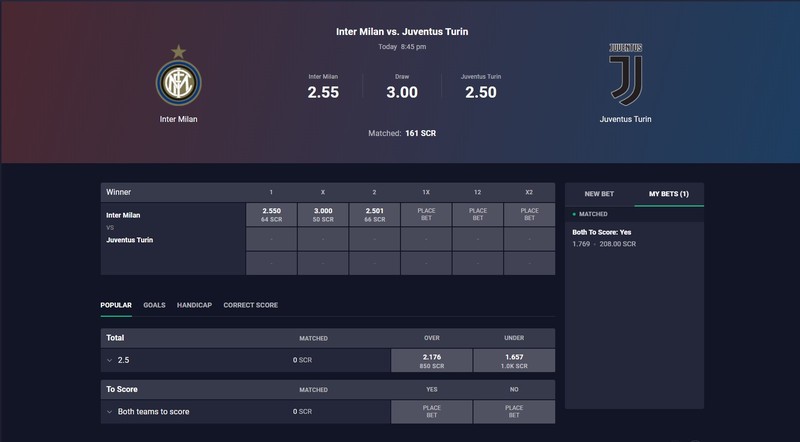Image resolution: width=800 pixels, height=442 pixels.
Task: Place a bet on the 12 double chance
Action: pos(478,215)
